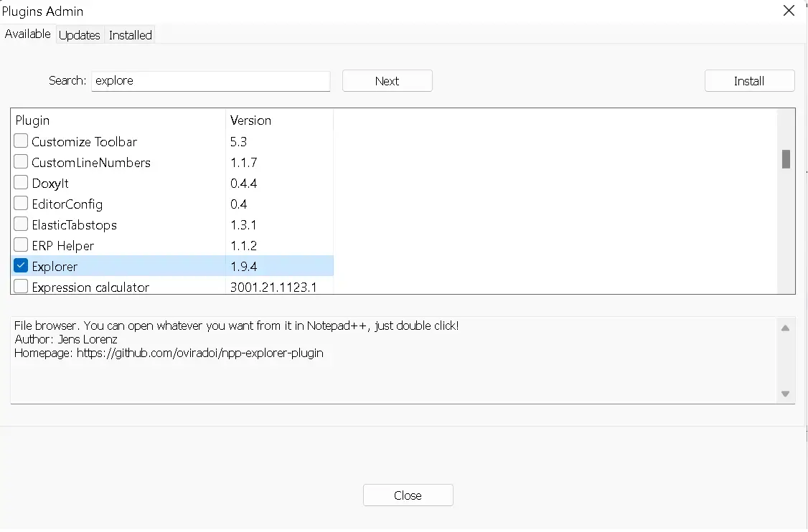Click the plugin list scrollbar thumb
This screenshot has width=808, height=532.
[x=786, y=159]
